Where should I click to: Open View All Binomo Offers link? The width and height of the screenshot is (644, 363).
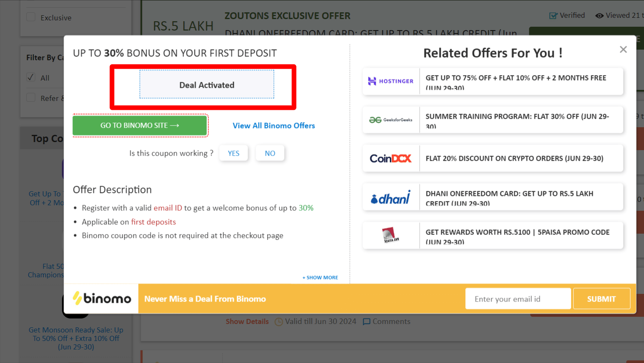[274, 126]
